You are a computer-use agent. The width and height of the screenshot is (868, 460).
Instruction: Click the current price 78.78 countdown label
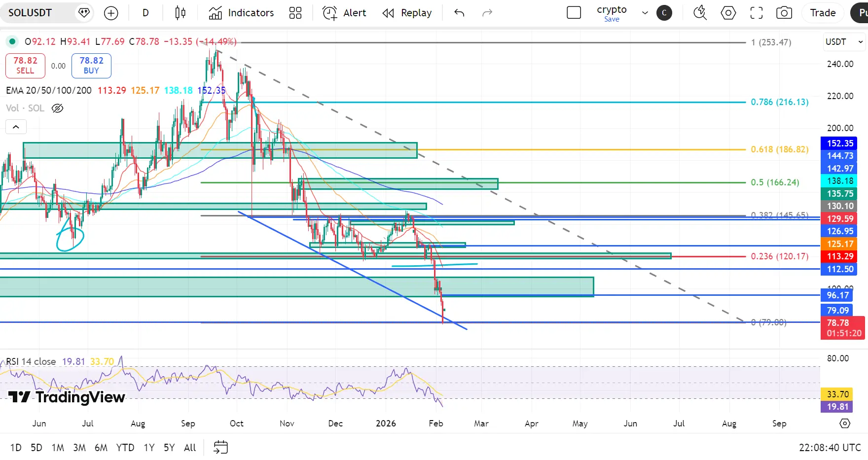coord(843,328)
